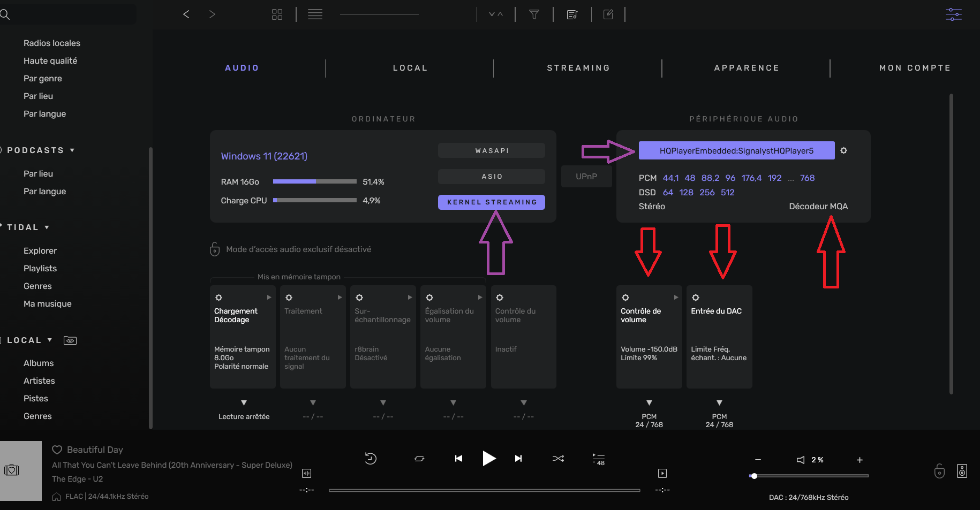Expand arrow on Chargement Décodage module
The height and width of the screenshot is (510, 980).
pyautogui.click(x=269, y=298)
